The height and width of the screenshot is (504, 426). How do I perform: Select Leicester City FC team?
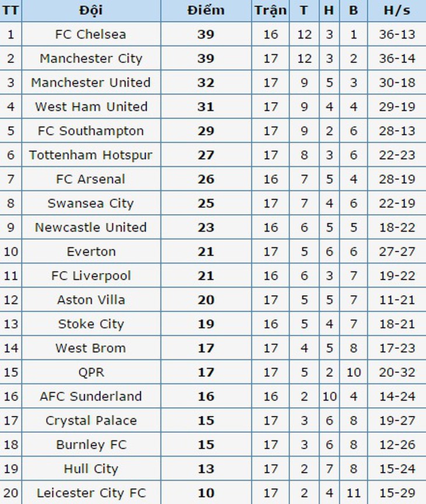tap(91, 493)
